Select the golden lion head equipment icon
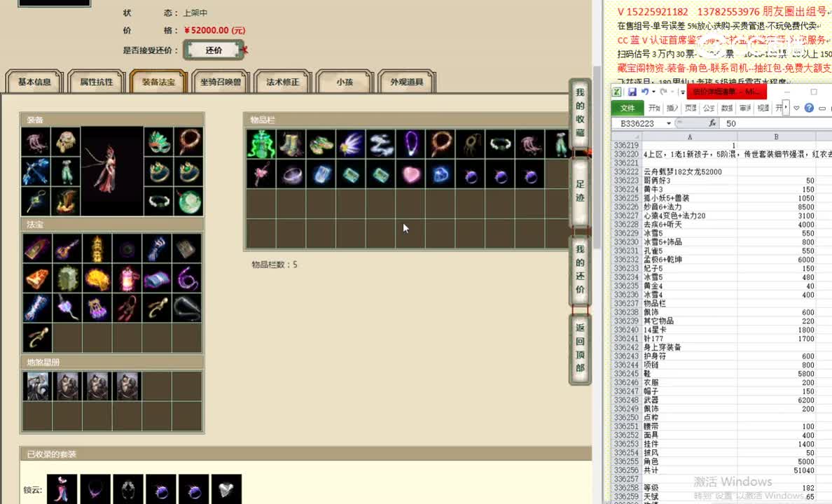The width and height of the screenshot is (832, 504). (x=67, y=142)
